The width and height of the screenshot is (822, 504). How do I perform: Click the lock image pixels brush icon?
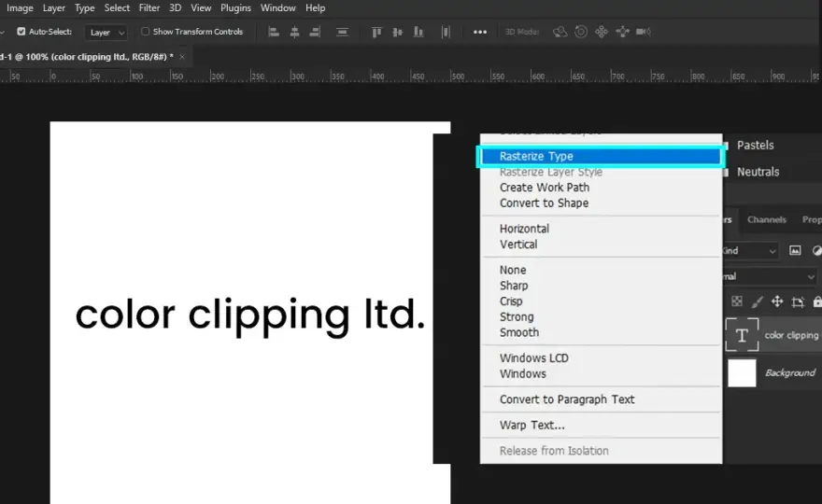point(757,301)
